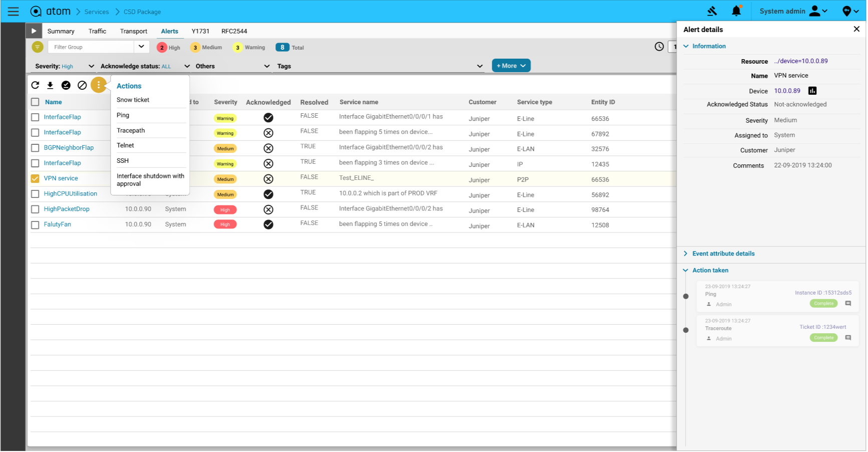The image size is (868, 452).
Task: Close the Alert details panel
Action: [x=856, y=29]
